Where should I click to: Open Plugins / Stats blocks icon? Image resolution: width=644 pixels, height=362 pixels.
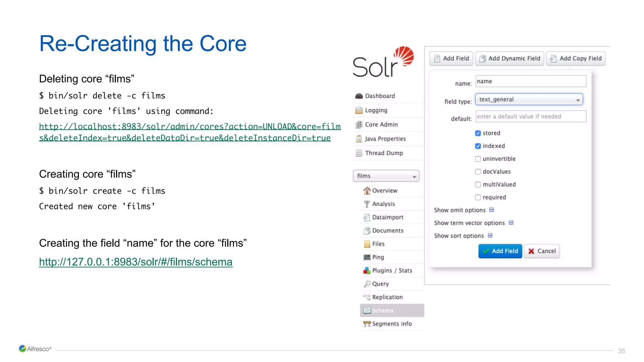(367, 271)
